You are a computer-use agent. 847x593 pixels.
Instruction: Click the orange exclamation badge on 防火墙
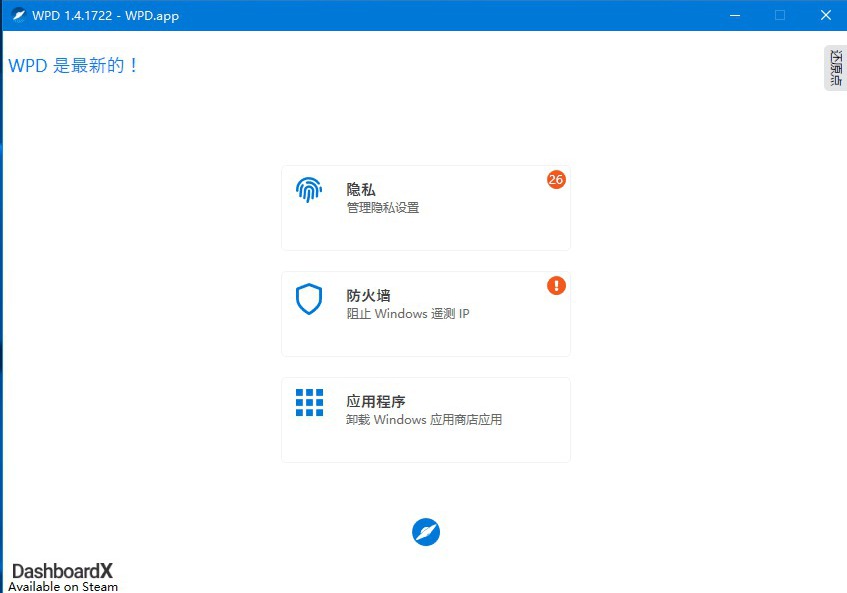556,285
